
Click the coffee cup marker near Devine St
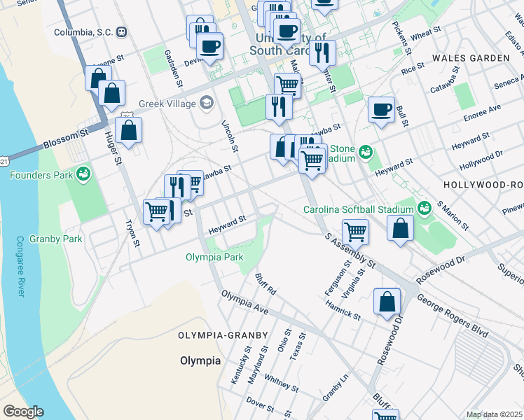point(210,47)
